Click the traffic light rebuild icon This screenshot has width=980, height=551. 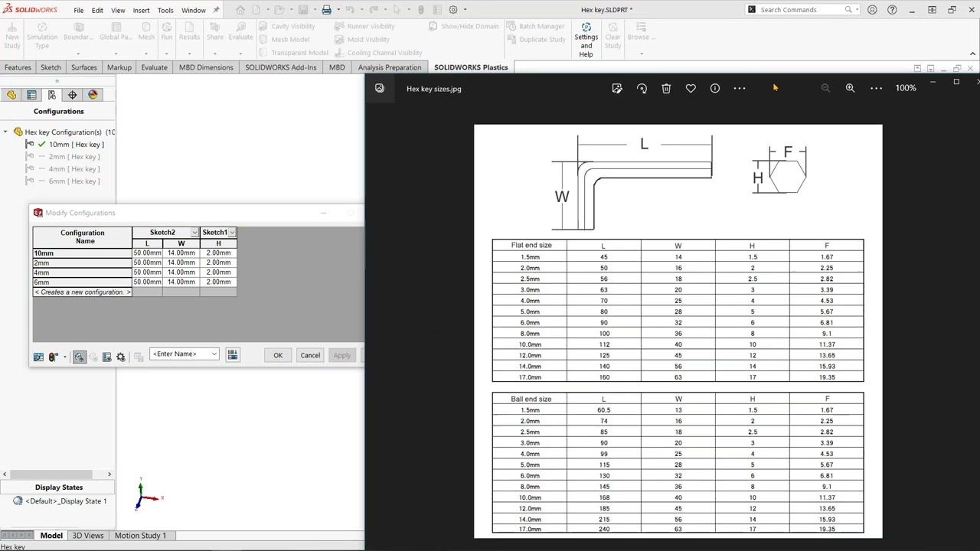[53, 357]
